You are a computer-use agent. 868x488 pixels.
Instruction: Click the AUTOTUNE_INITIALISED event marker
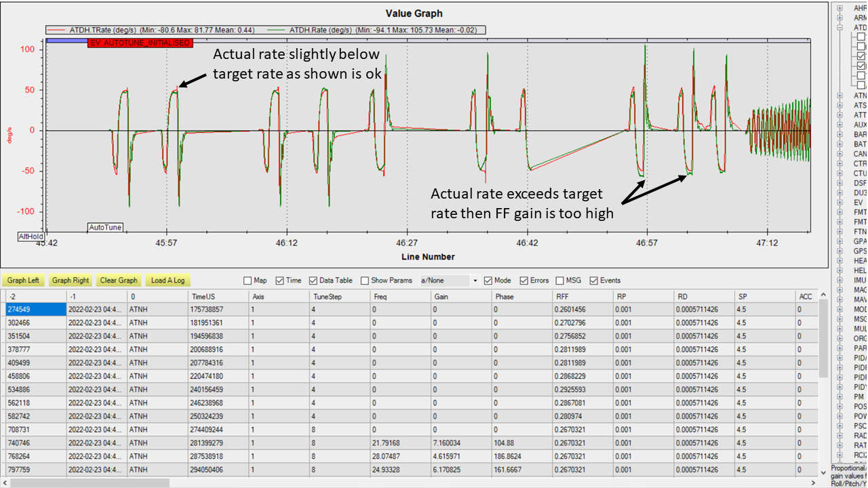point(140,43)
